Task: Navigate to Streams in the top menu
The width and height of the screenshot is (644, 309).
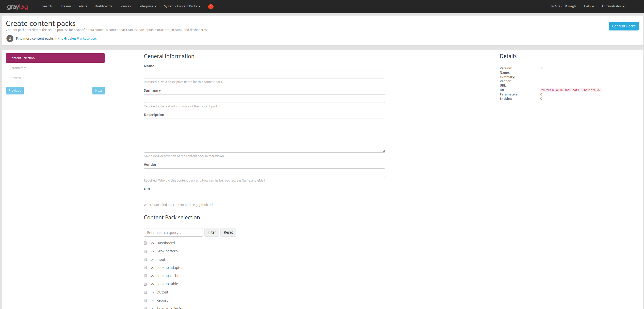Action: coord(65,6)
